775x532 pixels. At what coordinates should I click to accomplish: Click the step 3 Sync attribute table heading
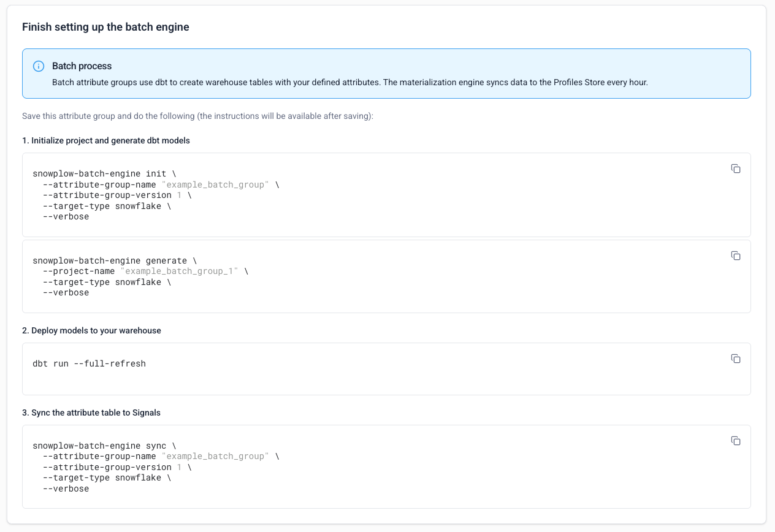pos(91,412)
